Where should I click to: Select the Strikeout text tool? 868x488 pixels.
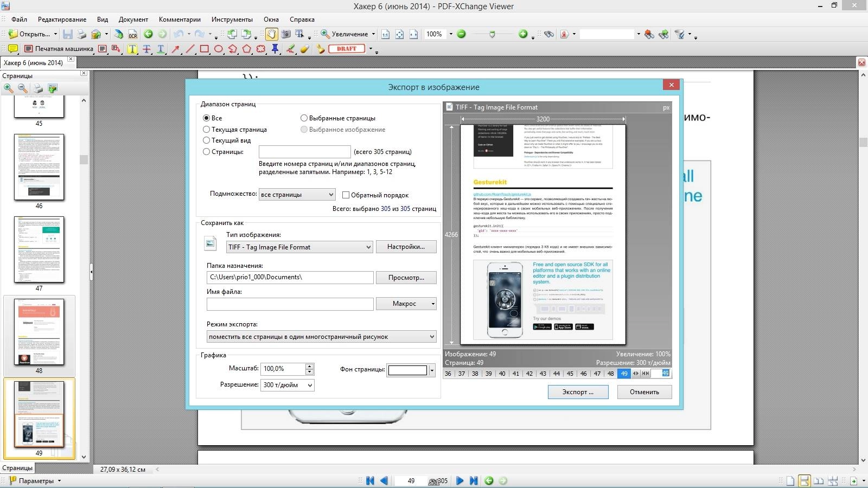click(x=146, y=49)
